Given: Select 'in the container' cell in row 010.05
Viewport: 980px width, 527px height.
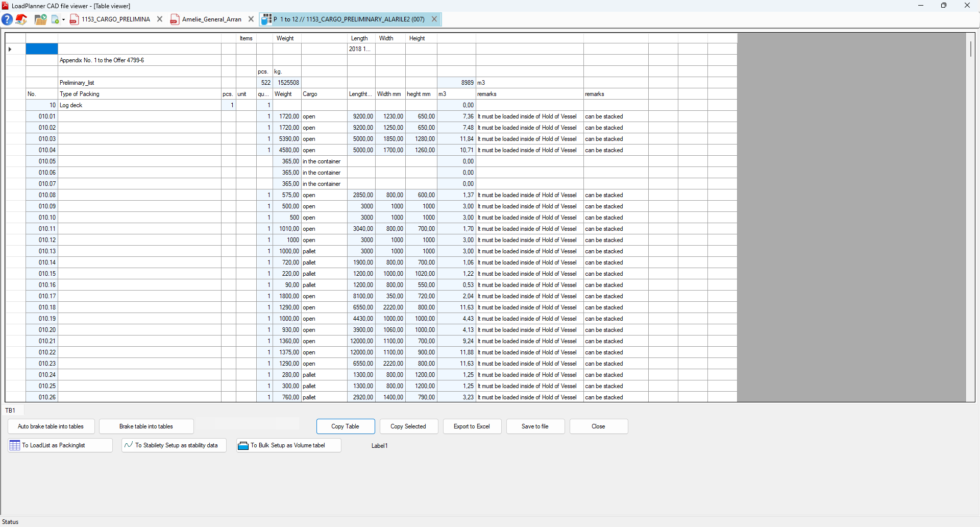Looking at the screenshot, I should click(324, 161).
